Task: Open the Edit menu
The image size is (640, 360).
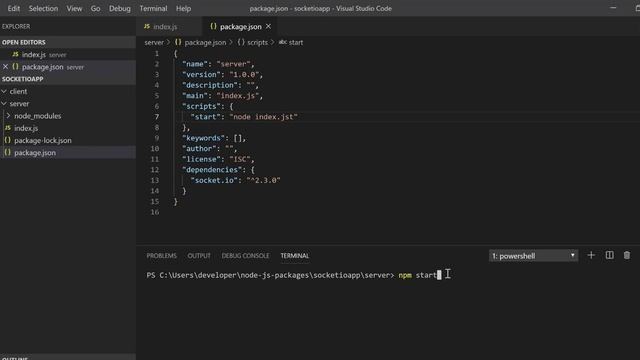Action: 13,9
